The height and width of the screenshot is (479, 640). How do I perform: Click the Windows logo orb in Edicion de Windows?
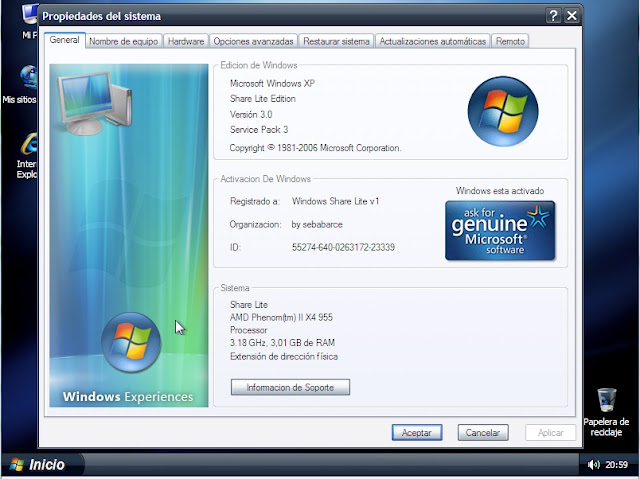click(503, 111)
